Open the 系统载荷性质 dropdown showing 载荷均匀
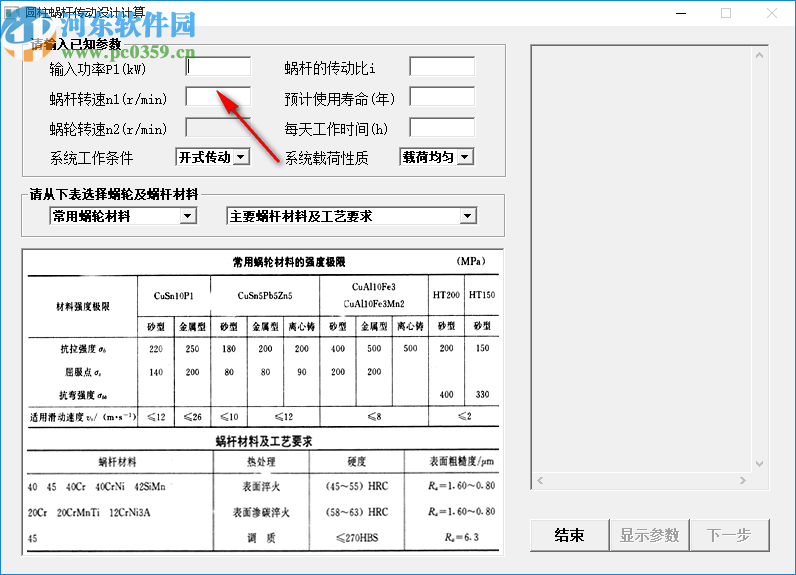The width and height of the screenshot is (796, 575). [x=437, y=157]
